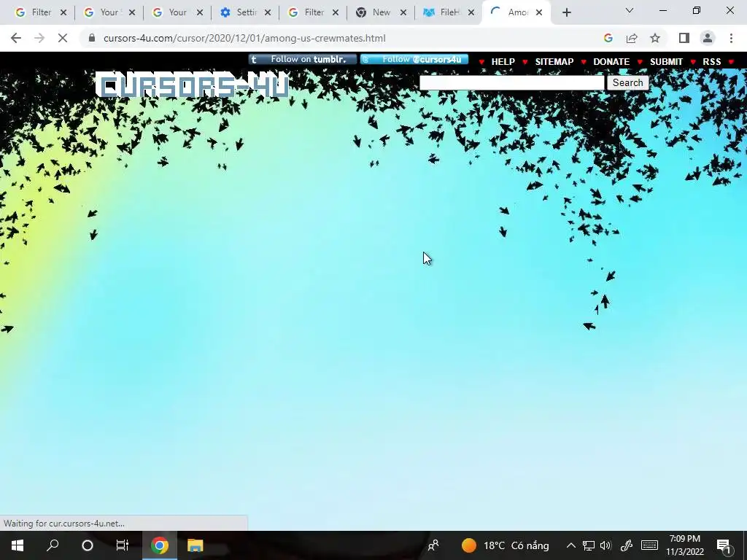Screen dimensions: 747x560
Task: Click the Search button
Action: pyautogui.click(x=627, y=83)
